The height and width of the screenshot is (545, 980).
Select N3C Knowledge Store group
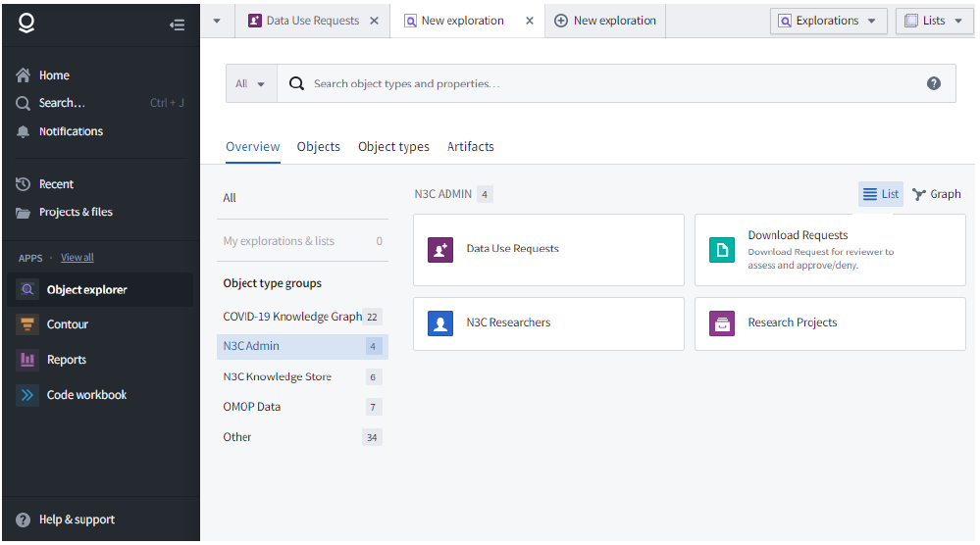pyautogui.click(x=302, y=377)
